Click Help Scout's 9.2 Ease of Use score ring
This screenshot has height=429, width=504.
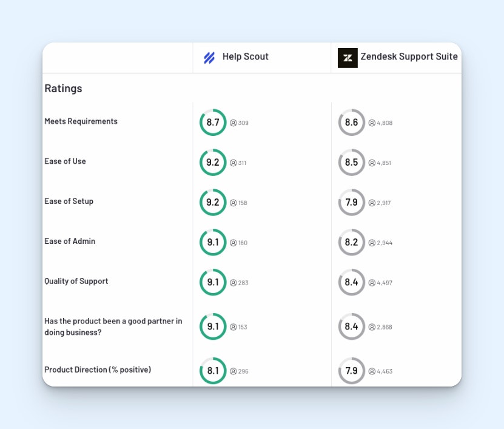click(213, 162)
